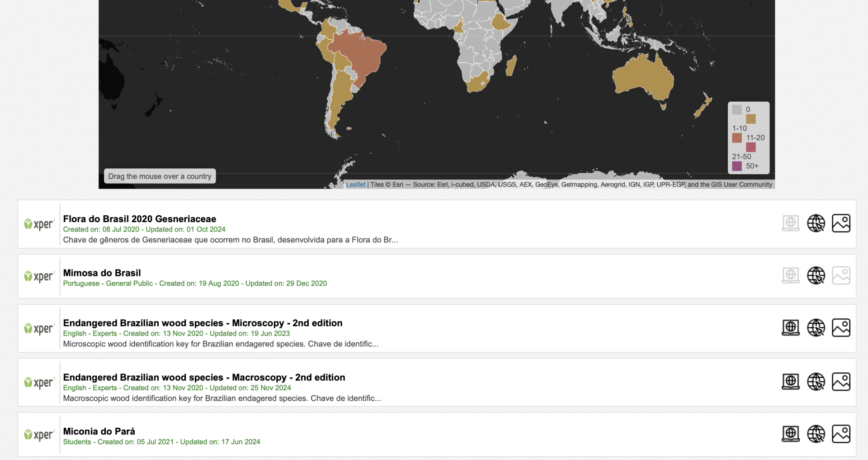Click the 11-20 legend color swatch
Viewport: 868px width, 460px height.
pos(737,138)
